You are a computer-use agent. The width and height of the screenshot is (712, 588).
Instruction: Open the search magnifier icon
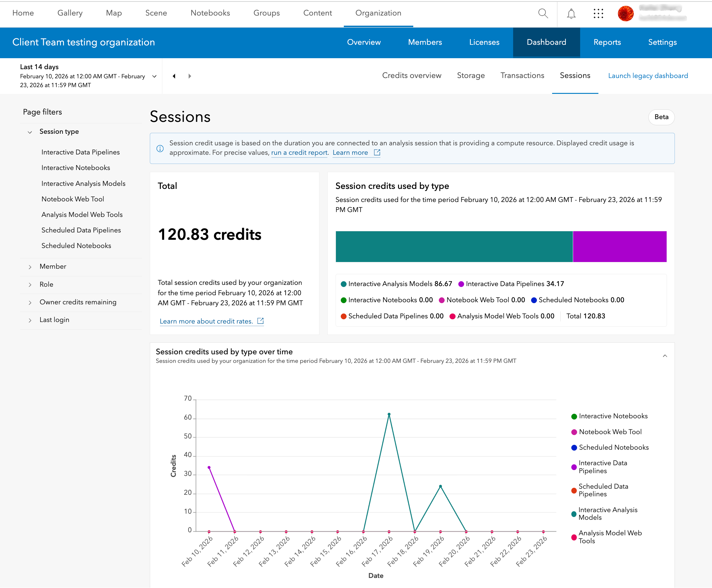tap(543, 13)
